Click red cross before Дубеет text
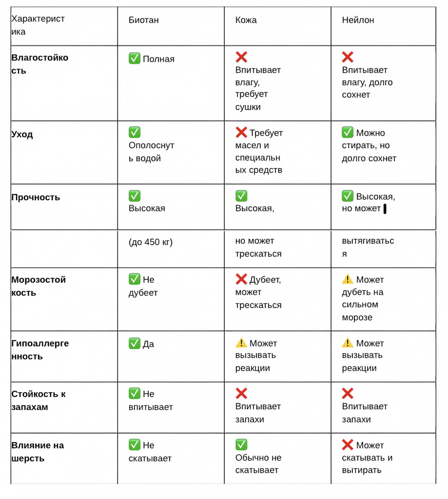The height and width of the screenshot is (499, 448). pos(241,279)
